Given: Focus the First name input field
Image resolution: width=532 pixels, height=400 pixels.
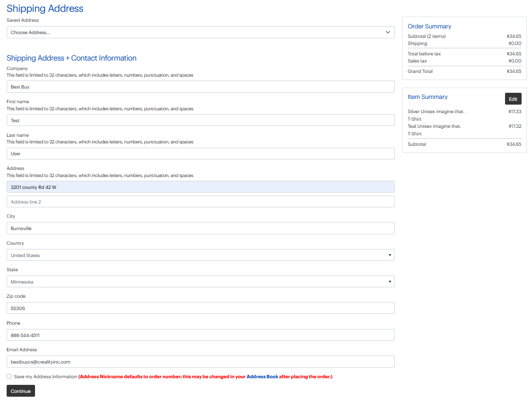Looking at the screenshot, I should (200, 120).
